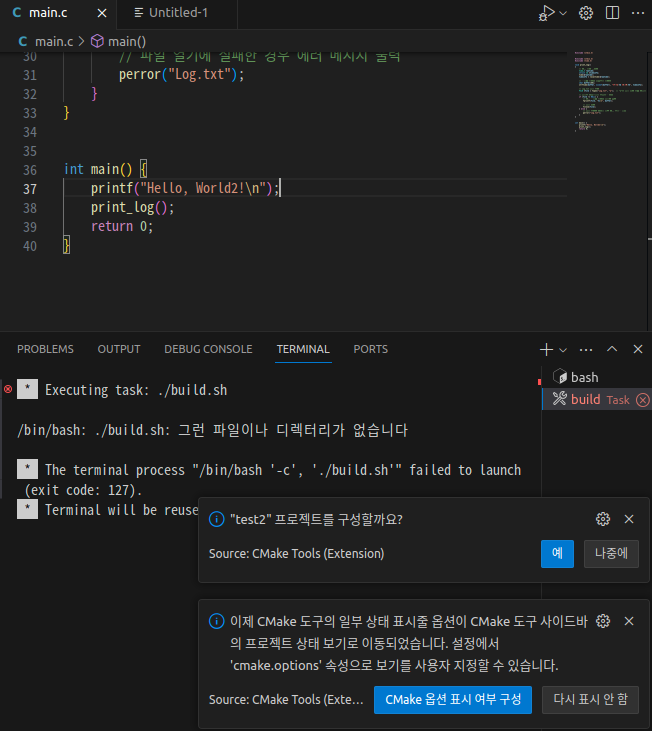Image resolution: width=652 pixels, height=731 pixels.
Task: Select the build Task terminal entry
Action: coord(597,399)
